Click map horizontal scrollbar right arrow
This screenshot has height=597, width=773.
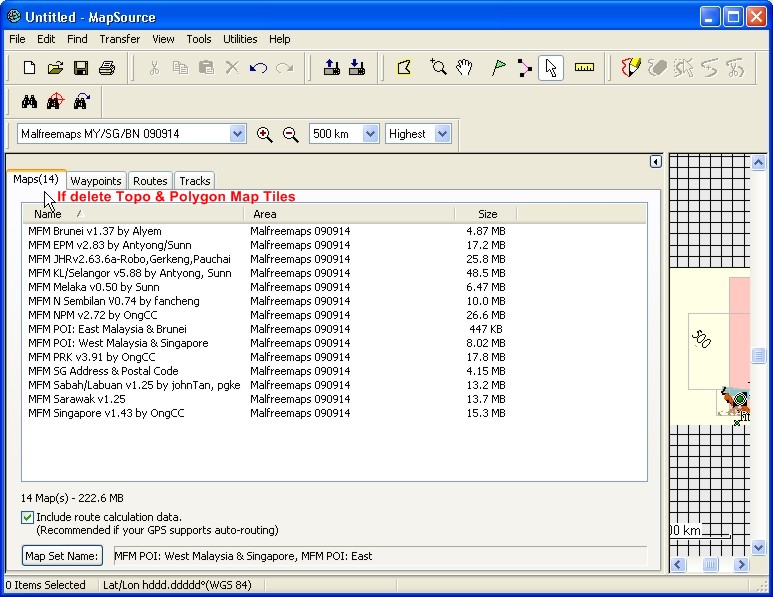click(741, 564)
